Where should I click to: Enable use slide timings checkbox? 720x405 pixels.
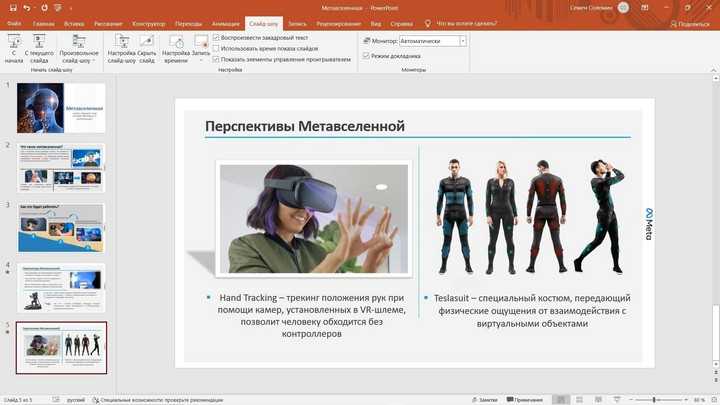[217, 48]
